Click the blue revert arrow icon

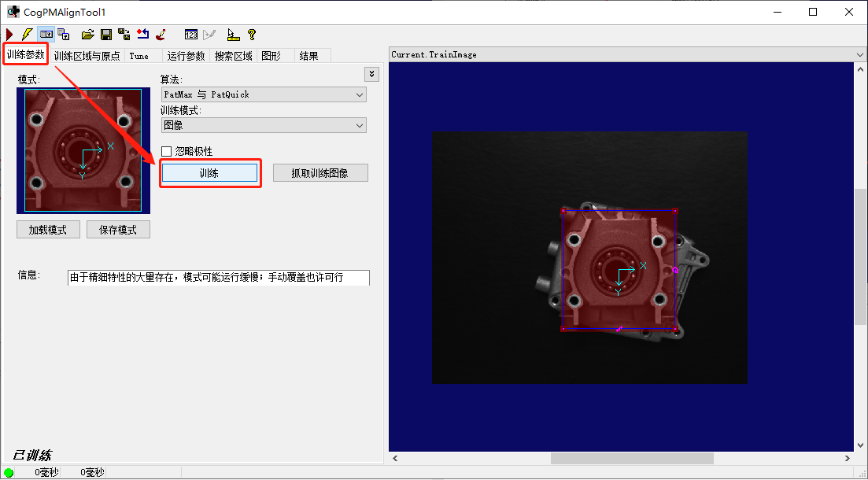(143, 34)
